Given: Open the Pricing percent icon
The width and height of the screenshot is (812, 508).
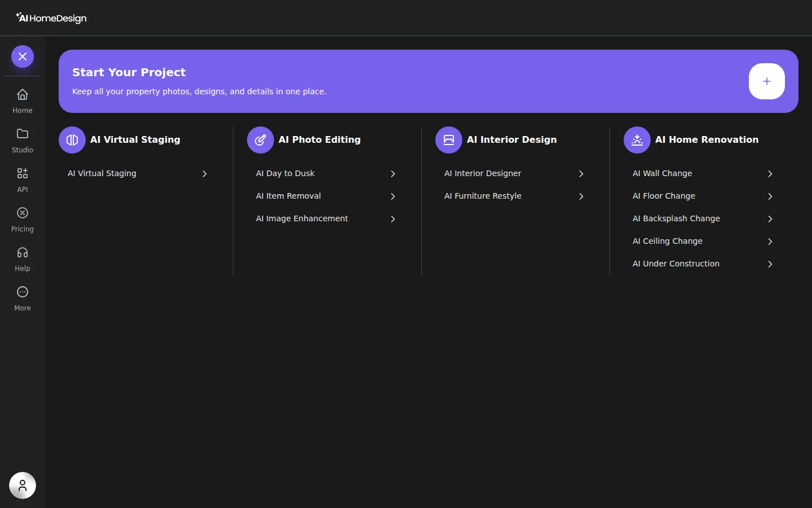Looking at the screenshot, I should tap(23, 213).
